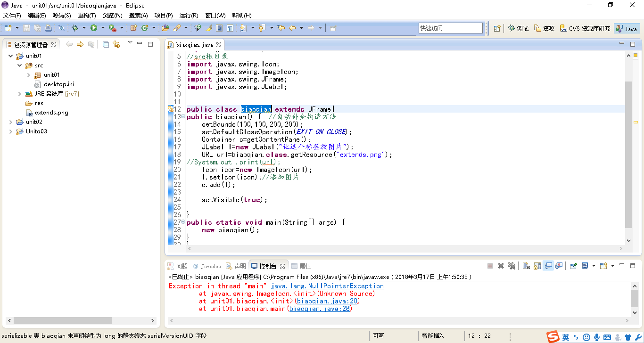
Task: Switch to the Javadoc tab
Action: (x=207, y=266)
